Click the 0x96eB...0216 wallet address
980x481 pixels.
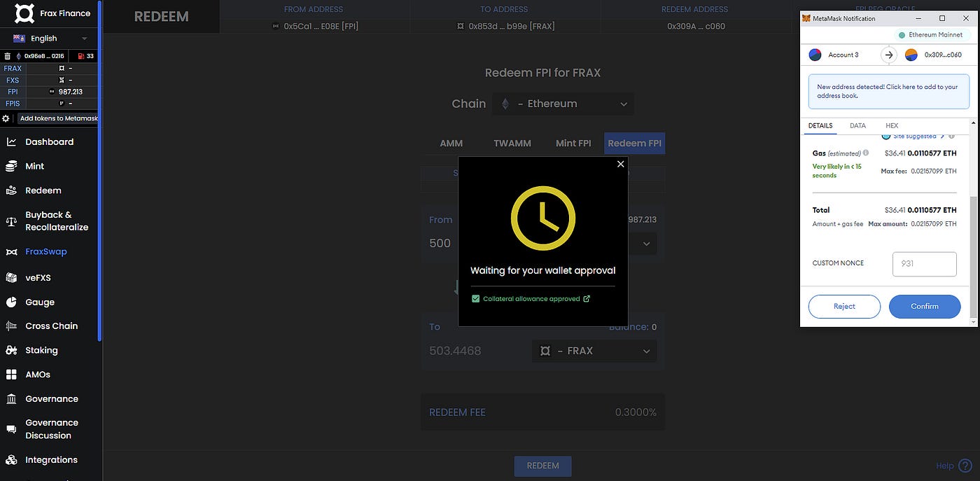[44, 56]
